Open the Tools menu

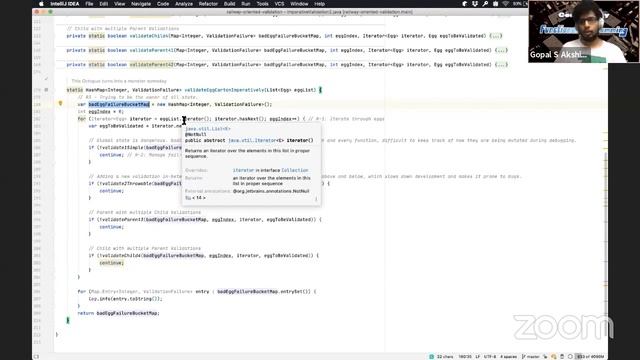coord(262,4)
